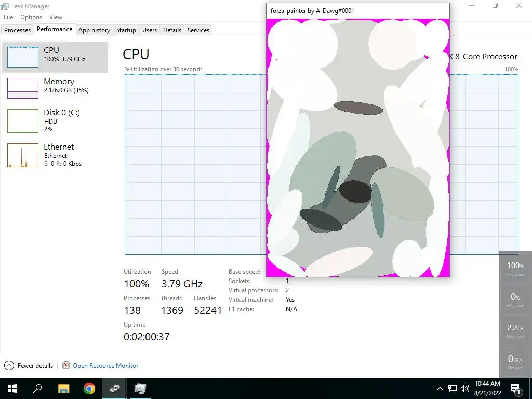Switch to Task Manager taskbar icon
The height and width of the screenshot is (399, 532).
(140, 389)
